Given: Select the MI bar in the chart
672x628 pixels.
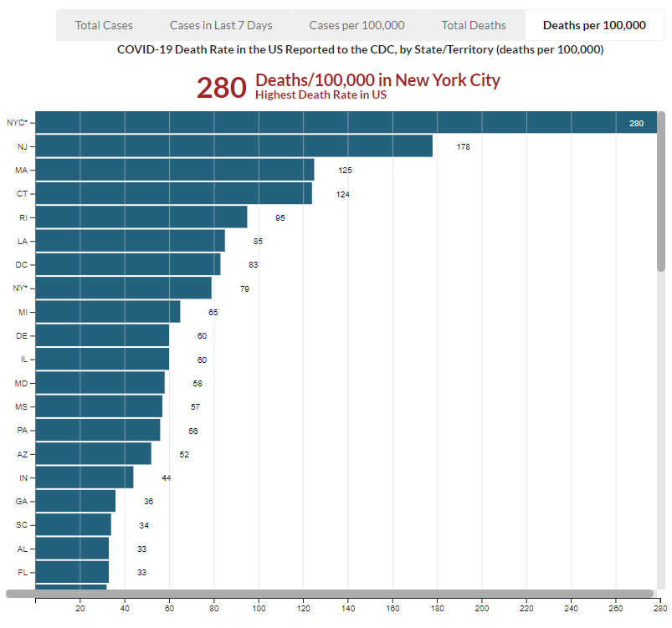Looking at the screenshot, I should 108,312.
